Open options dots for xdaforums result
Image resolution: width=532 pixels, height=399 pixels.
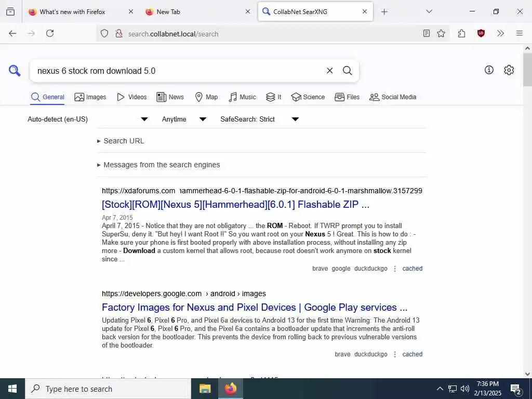tap(395, 269)
